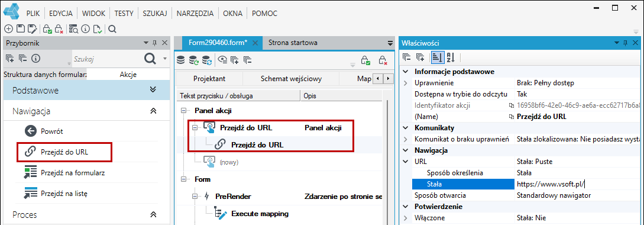Viewport: 644px width, 225px height.
Task: Click the save floppy disk icon
Action: (20, 29)
